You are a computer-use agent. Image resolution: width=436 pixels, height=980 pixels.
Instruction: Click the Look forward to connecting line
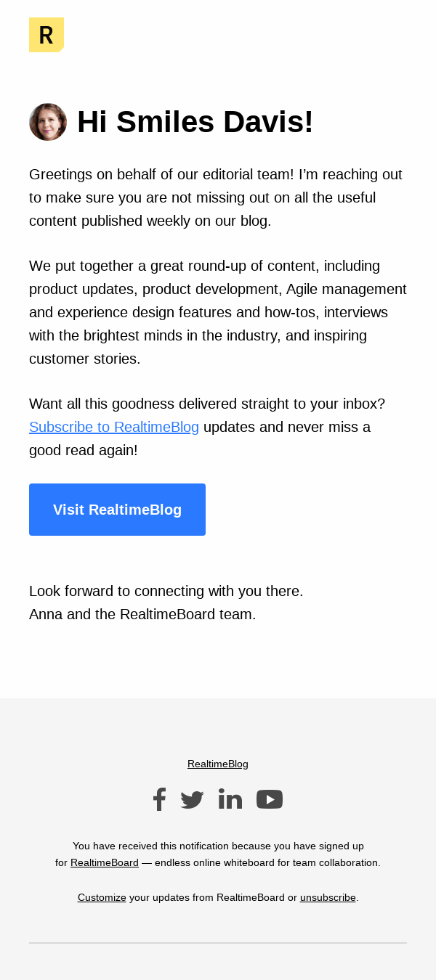[x=166, y=591]
